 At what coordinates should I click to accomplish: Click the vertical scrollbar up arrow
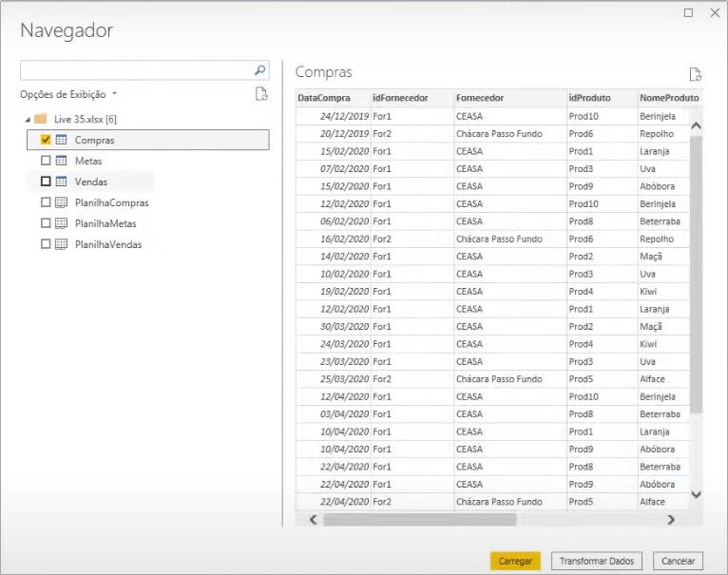696,125
